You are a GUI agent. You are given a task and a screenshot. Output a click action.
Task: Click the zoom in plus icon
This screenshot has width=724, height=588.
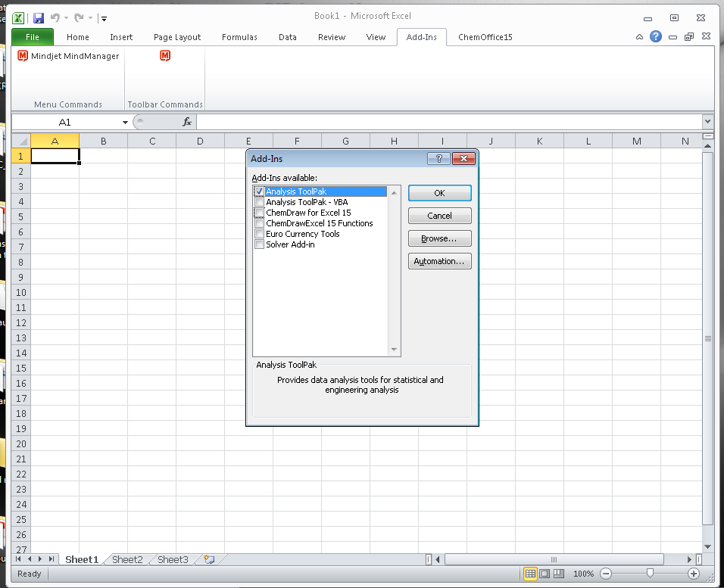[x=693, y=574]
